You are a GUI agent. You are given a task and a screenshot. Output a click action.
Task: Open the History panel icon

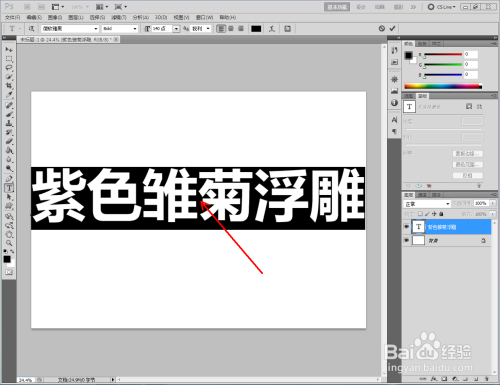pos(395,50)
